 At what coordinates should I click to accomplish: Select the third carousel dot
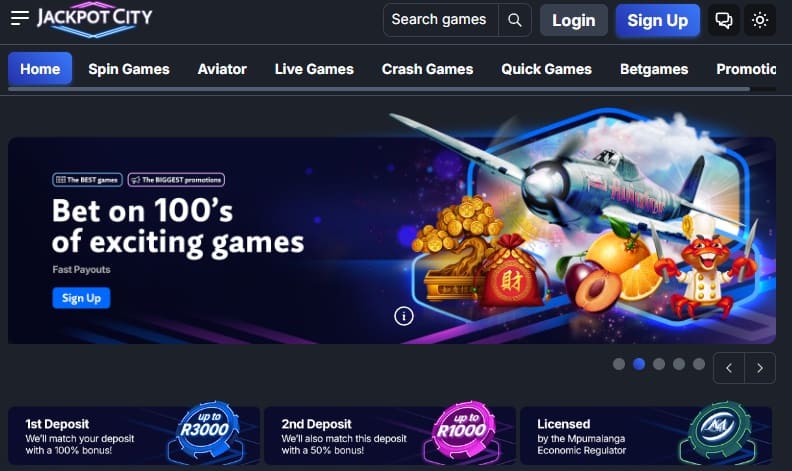659,364
